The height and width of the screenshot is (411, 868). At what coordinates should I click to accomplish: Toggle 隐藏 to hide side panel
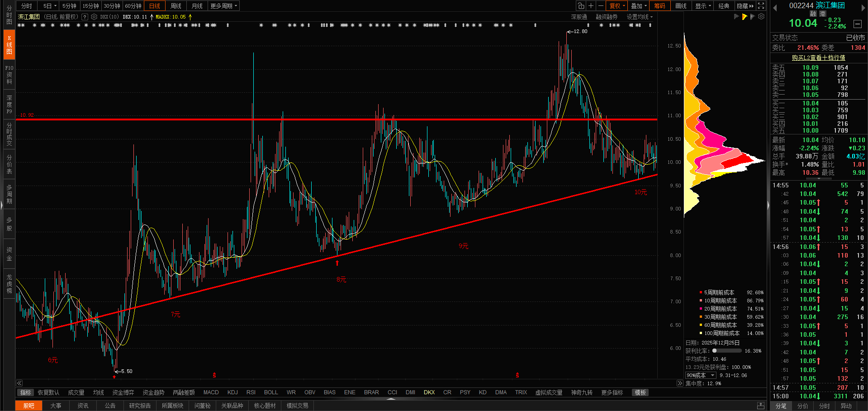(745, 6)
